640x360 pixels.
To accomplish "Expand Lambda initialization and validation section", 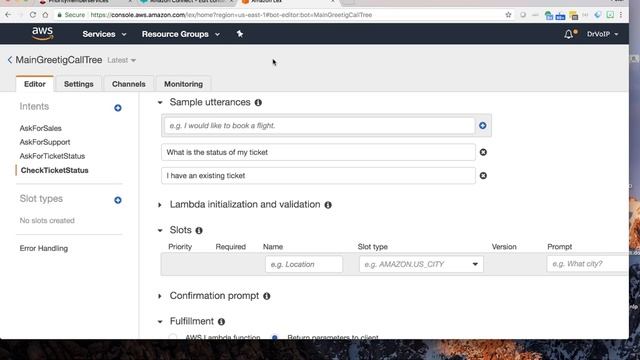I will click(x=160, y=205).
